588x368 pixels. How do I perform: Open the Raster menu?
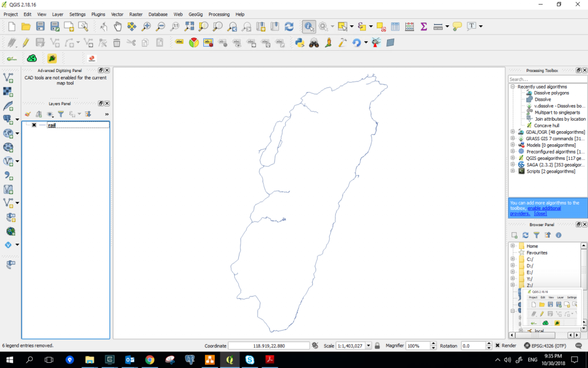[136, 14]
